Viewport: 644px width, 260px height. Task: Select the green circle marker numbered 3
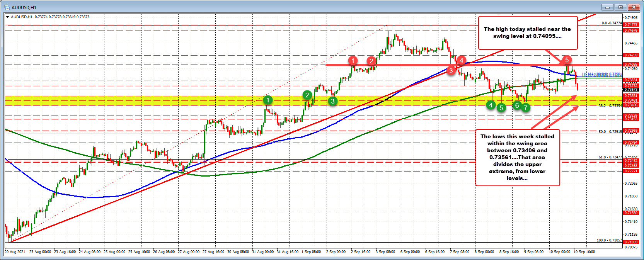point(332,101)
